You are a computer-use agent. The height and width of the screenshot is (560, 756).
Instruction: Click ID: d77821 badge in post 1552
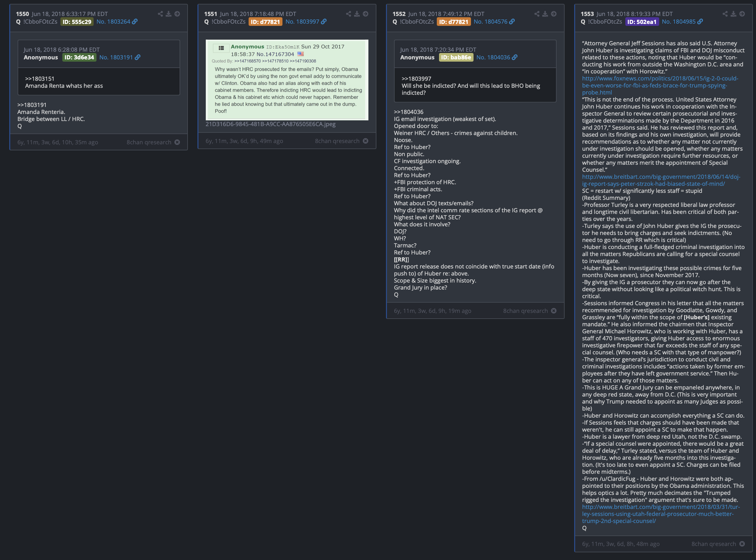pos(453,22)
